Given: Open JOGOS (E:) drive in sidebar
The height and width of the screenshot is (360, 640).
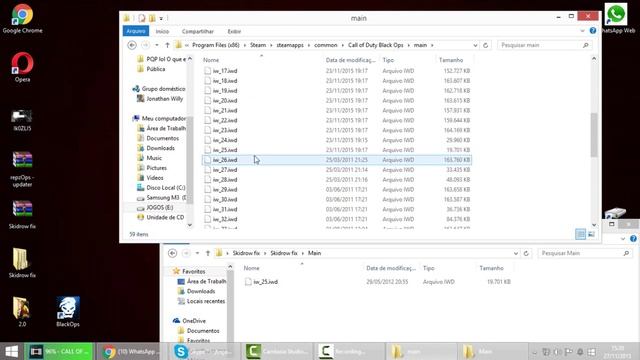Looking at the screenshot, I should click(160, 208).
